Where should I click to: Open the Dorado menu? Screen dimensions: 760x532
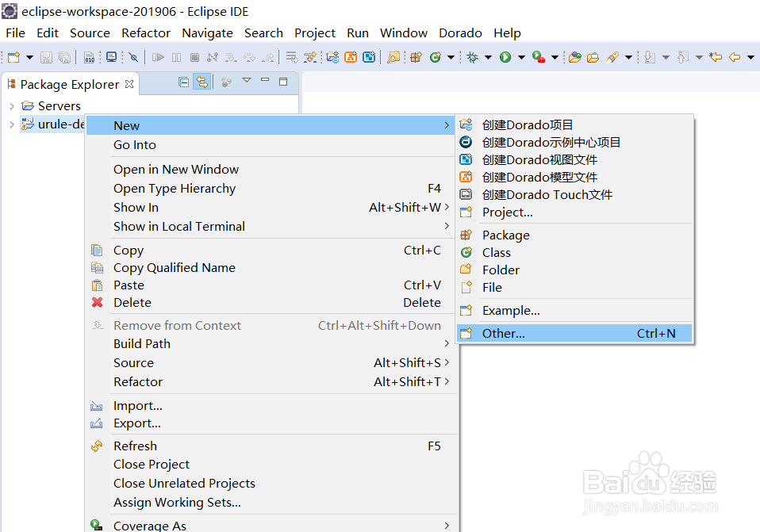pyautogui.click(x=460, y=33)
